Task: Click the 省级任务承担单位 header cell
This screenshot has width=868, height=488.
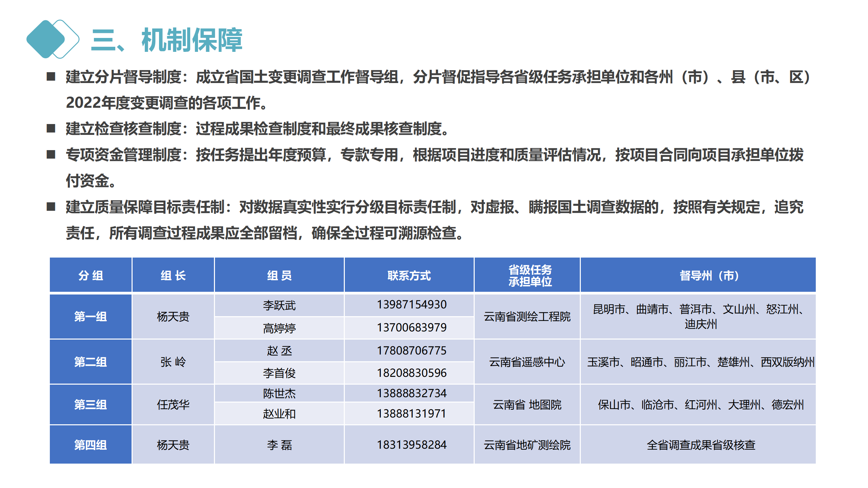Action: click(x=527, y=275)
